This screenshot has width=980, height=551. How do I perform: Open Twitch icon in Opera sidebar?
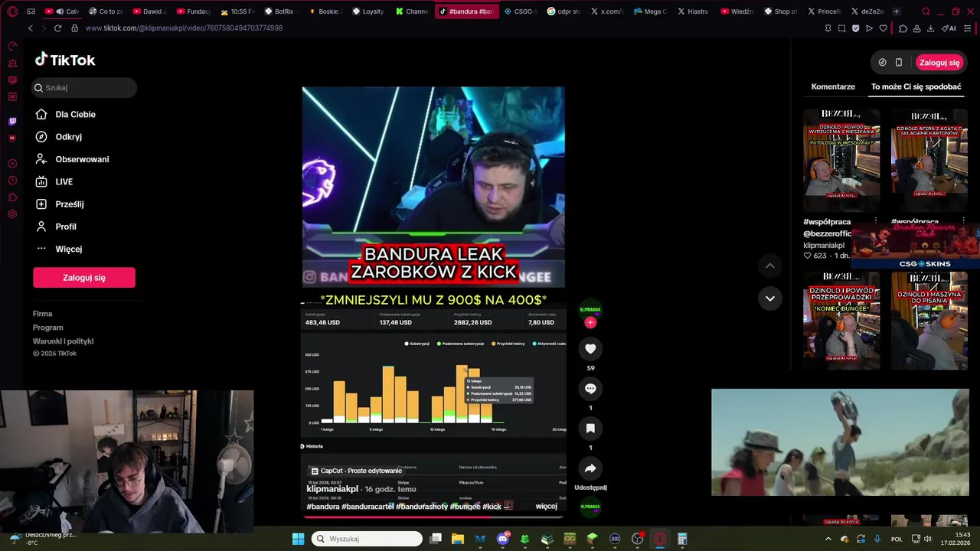click(12, 121)
